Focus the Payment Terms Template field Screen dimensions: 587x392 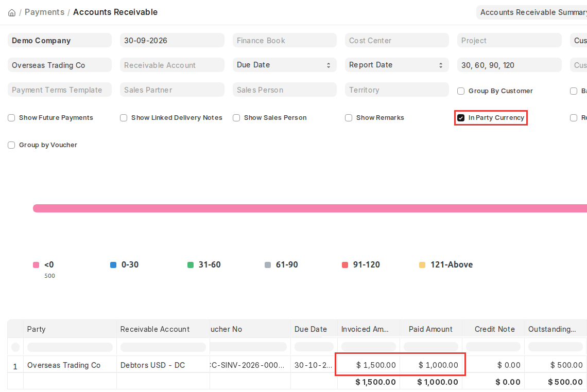[60, 90]
